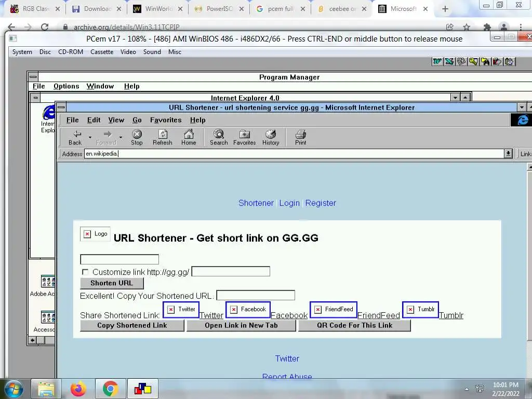Screen dimensions: 532x399
Task: Open the Forward button history dropdown
Action: point(121,137)
